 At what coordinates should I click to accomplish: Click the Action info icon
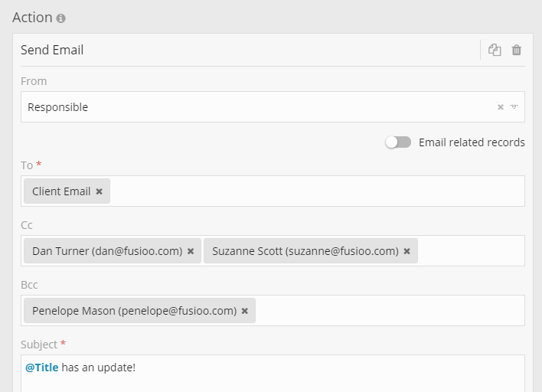[61, 18]
